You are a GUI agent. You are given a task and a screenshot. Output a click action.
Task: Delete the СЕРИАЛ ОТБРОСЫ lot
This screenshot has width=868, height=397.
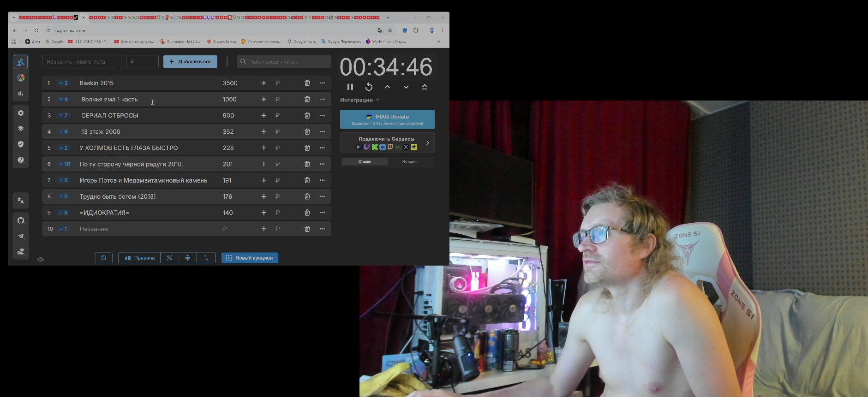click(307, 115)
